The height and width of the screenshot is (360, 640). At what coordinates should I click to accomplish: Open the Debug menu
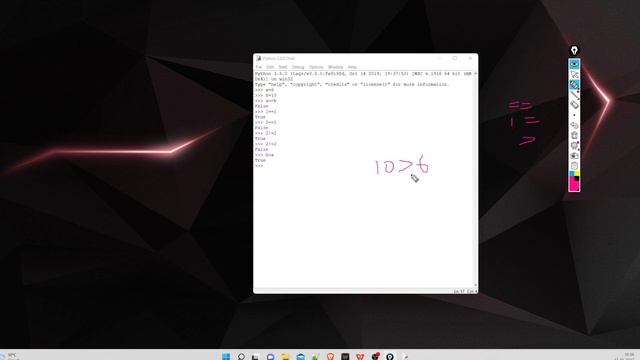298,67
